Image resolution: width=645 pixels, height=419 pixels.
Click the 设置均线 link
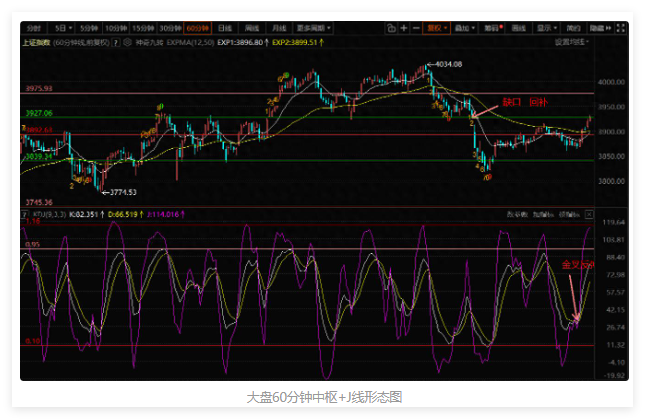[571, 43]
